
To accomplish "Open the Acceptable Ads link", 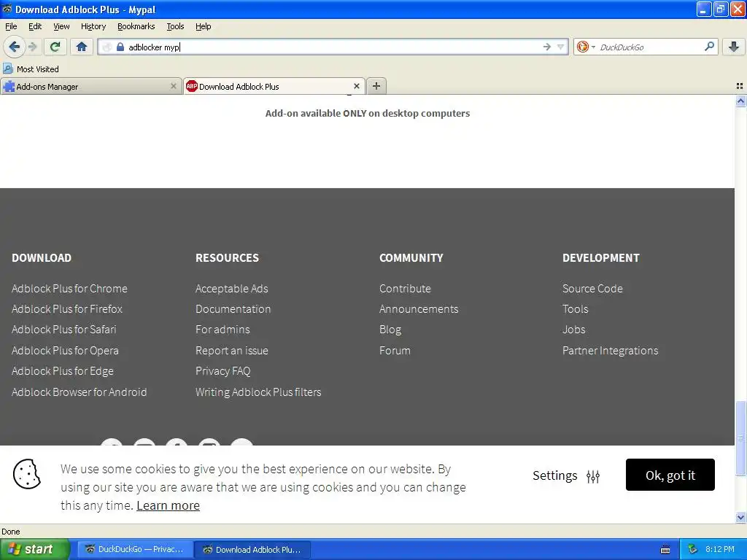I will 231,289.
